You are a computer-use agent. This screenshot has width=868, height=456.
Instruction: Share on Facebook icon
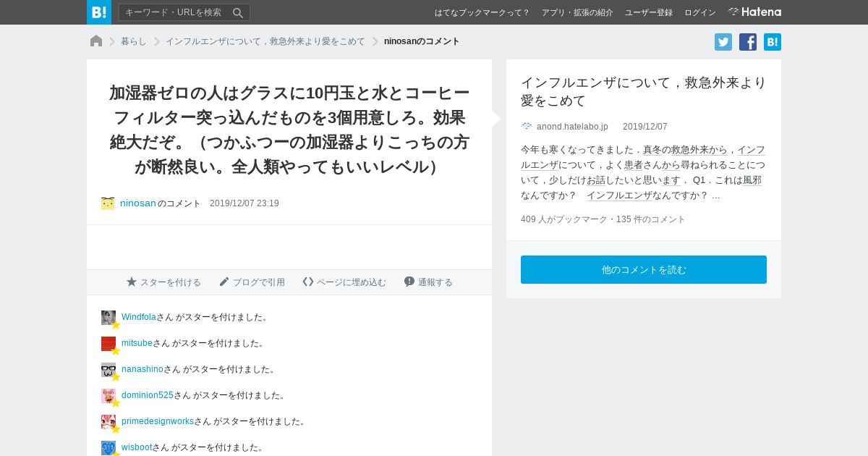[748, 42]
